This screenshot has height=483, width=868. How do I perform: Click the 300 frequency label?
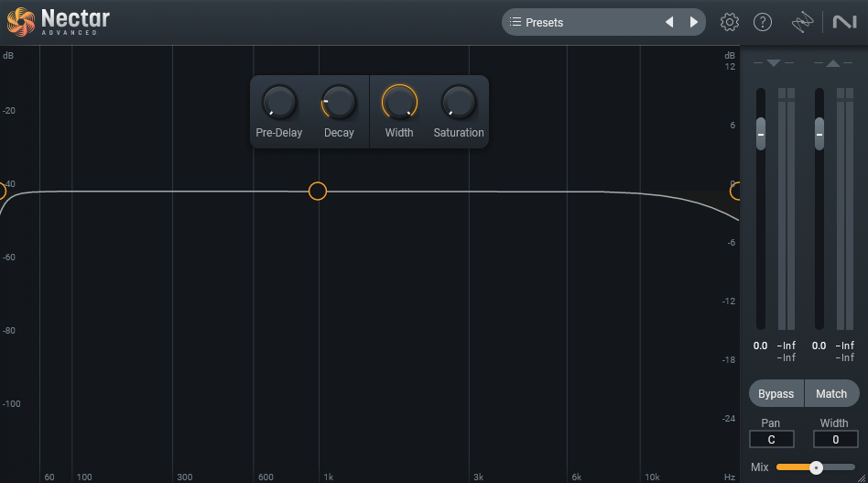coord(185,477)
